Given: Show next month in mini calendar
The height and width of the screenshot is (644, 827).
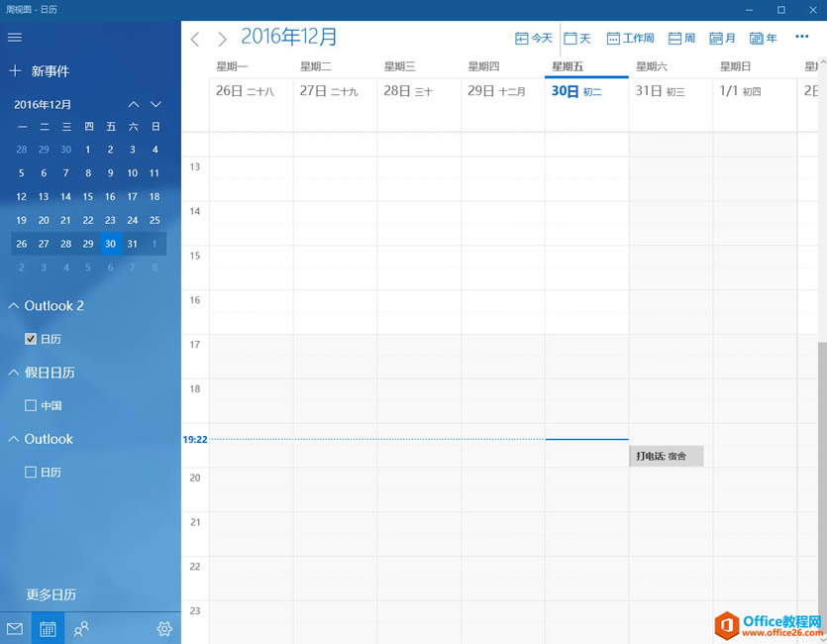Looking at the screenshot, I should click(x=155, y=104).
